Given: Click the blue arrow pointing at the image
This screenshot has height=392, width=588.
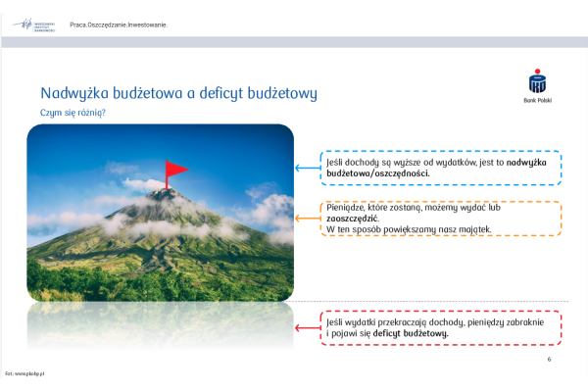Looking at the screenshot, I should [x=308, y=168].
